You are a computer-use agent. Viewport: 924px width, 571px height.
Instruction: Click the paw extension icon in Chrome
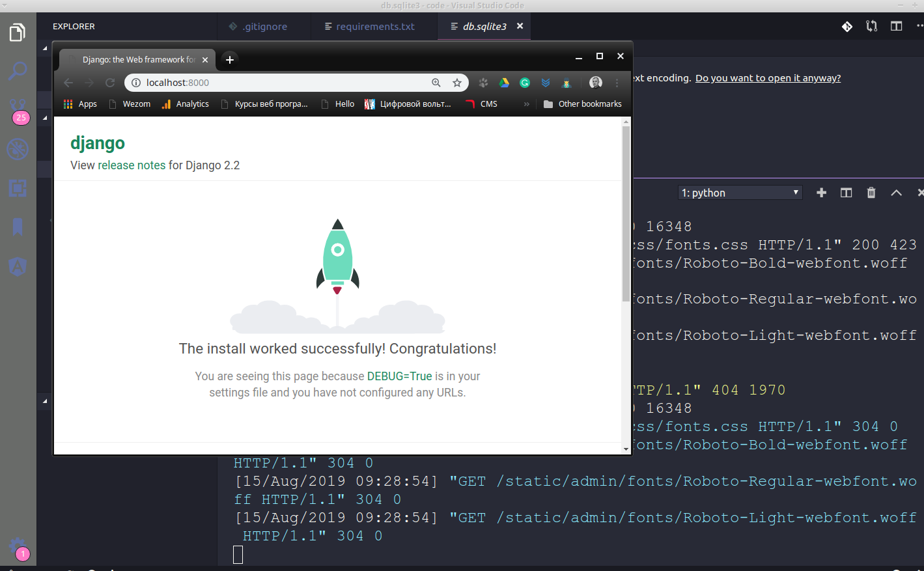tap(483, 83)
